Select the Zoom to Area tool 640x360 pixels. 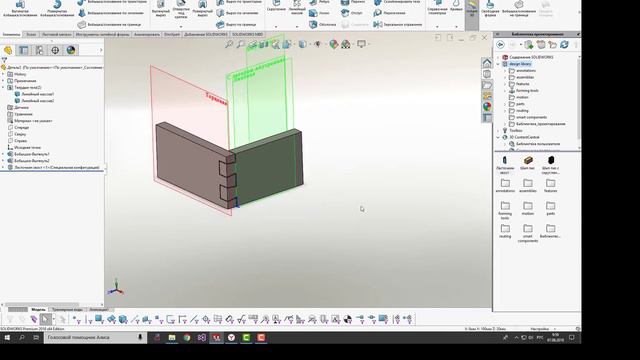pyautogui.click(x=241, y=44)
